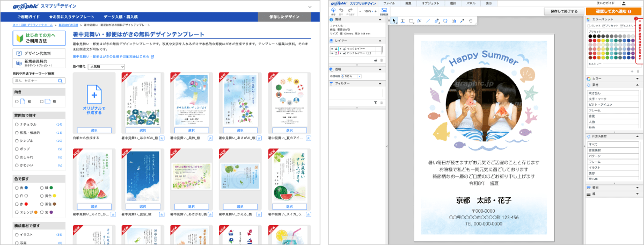The image size is (644, 245).
Task: Click the image placement icon
Action: pos(384,11)
